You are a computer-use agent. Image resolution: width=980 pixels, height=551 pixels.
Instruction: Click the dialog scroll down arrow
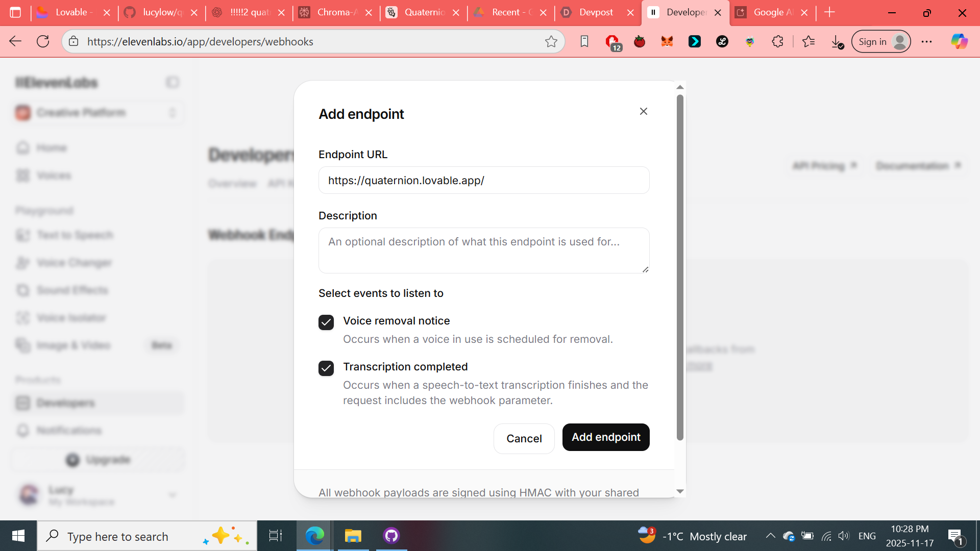click(680, 491)
